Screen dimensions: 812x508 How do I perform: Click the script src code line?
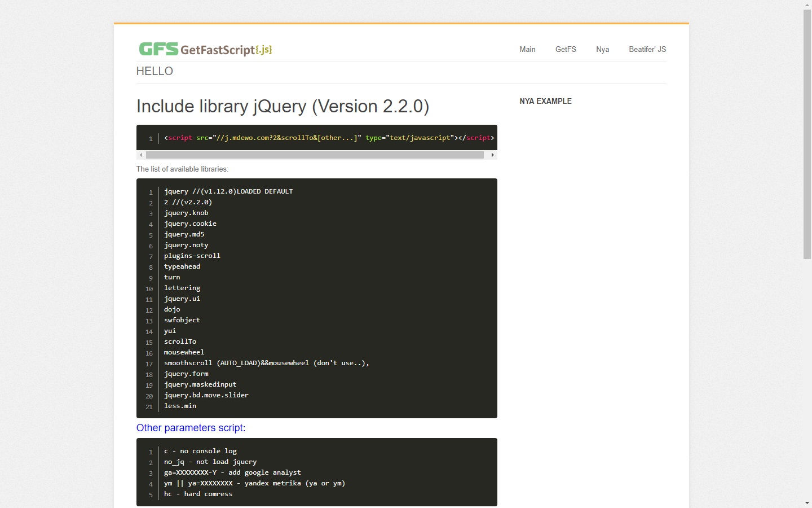click(329, 138)
